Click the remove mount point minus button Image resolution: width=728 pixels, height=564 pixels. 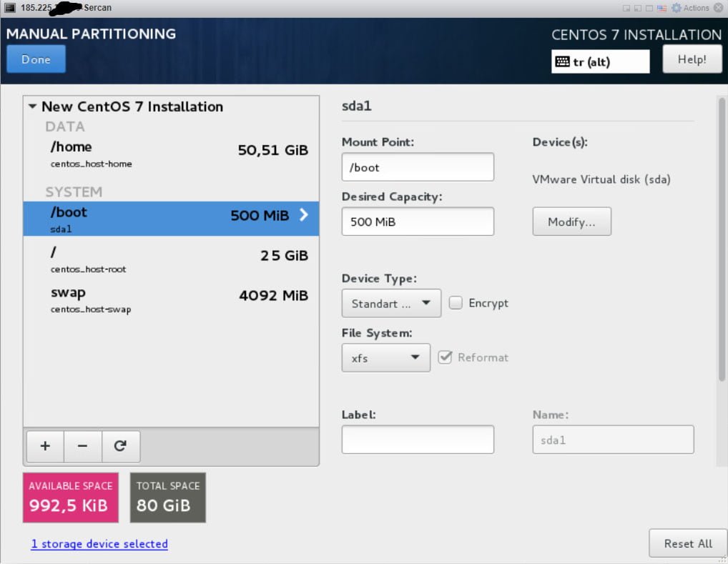[x=83, y=446]
